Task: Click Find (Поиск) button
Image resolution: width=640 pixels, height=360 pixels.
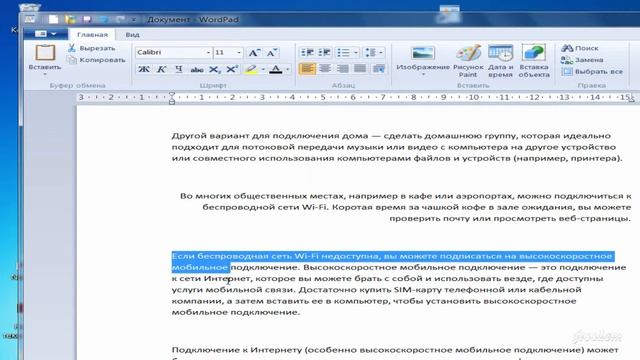Action: click(x=580, y=48)
